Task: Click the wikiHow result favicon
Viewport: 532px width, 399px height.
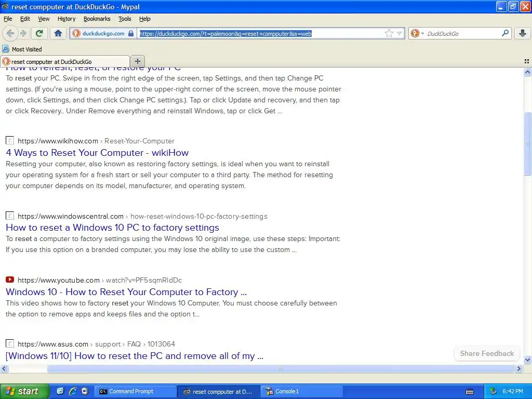Action: 10,140
